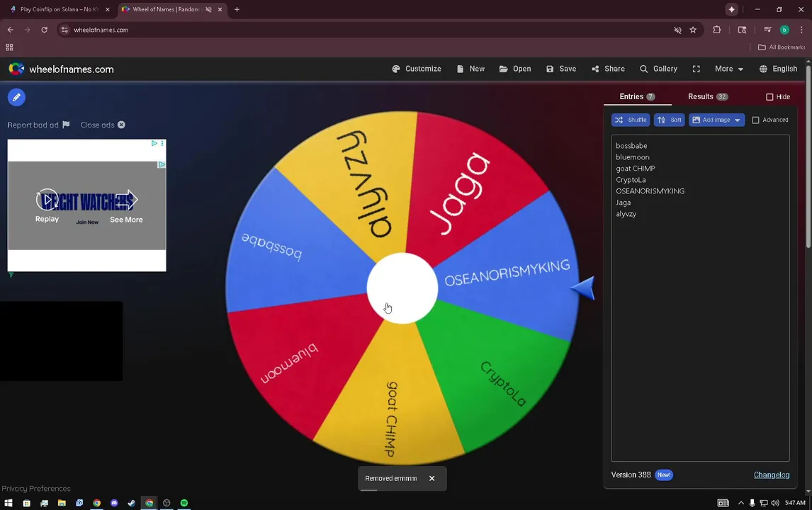Browse the wheel Gallery
Image resolution: width=812 pixels, height=510 pixels.
(659, 69)
